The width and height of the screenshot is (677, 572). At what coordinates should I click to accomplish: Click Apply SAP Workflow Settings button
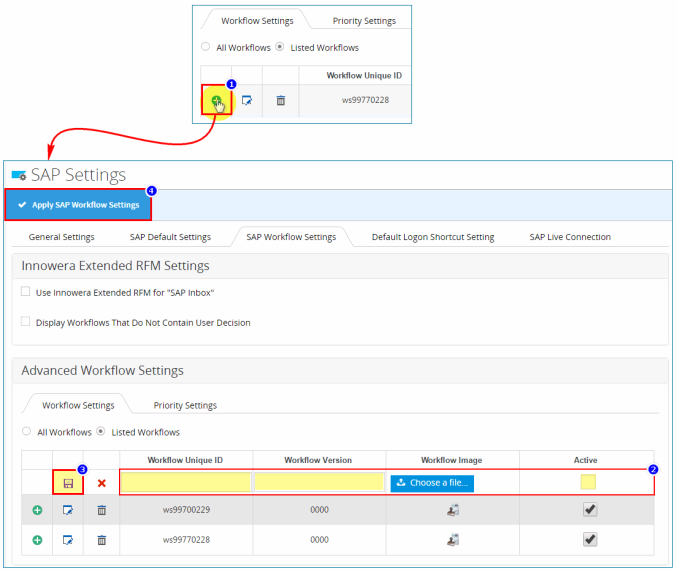(78, 205)
